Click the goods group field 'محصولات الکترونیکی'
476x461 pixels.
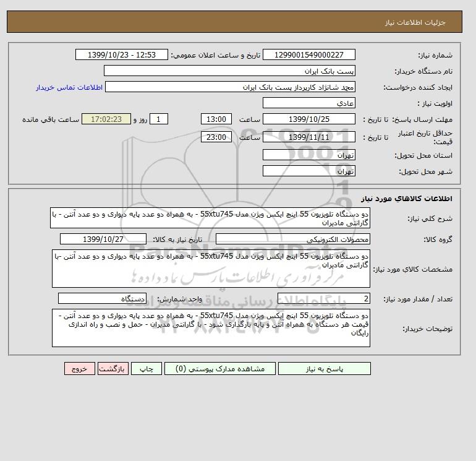pos(292,239)
